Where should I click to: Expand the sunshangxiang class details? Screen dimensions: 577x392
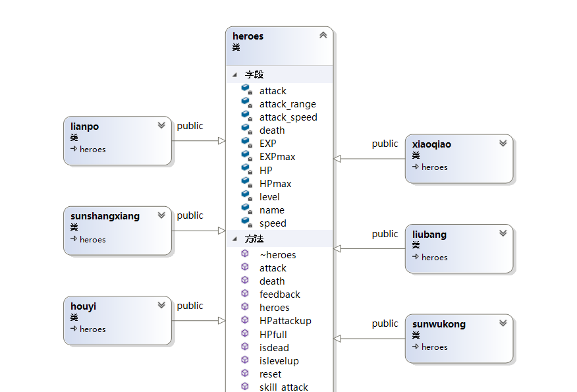pos(161,215)
